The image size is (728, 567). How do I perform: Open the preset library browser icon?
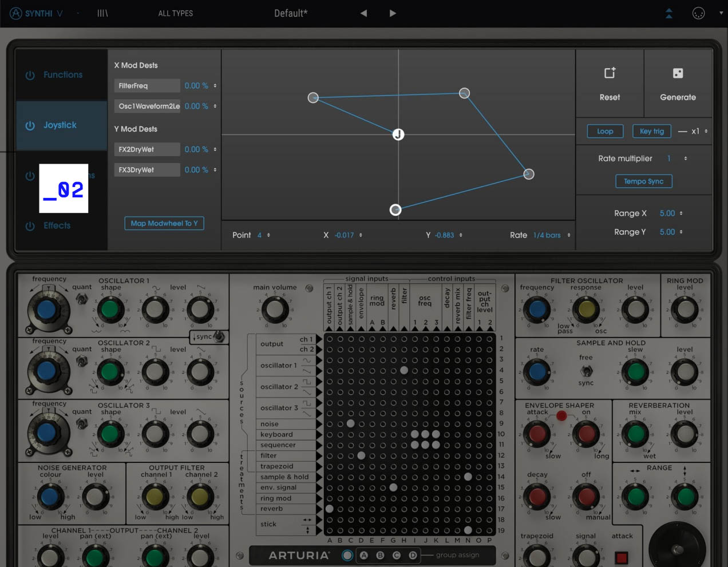(x=102, y=13)
